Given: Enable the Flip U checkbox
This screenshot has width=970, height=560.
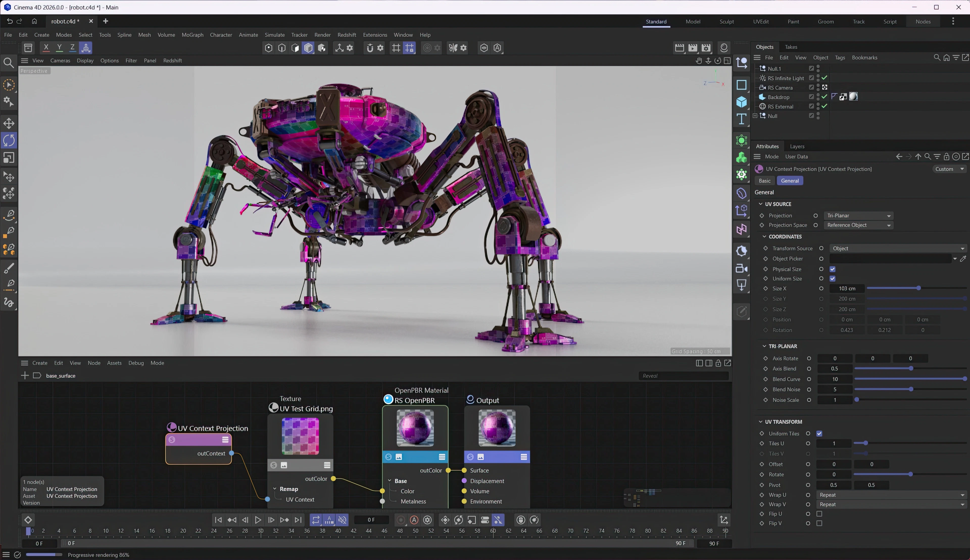Looking at the screenshot, I should click(x=819, y=514).
